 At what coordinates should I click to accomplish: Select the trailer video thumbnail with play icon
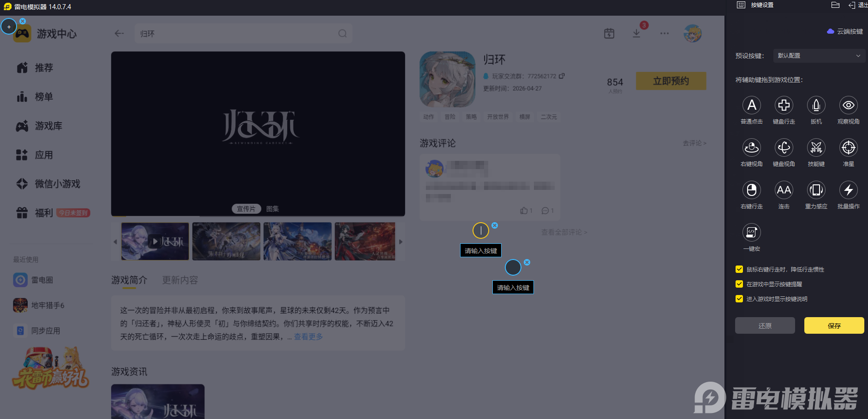click(x=155, y=242)
